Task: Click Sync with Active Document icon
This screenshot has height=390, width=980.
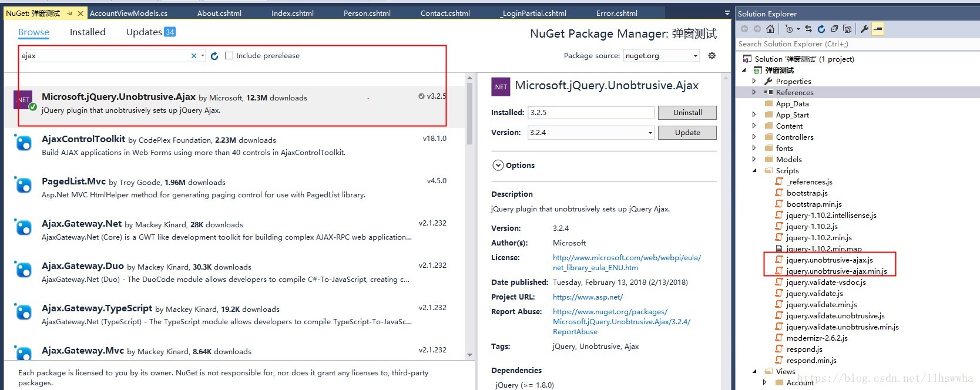Action: pyautogui.click(x=808, y=29)
